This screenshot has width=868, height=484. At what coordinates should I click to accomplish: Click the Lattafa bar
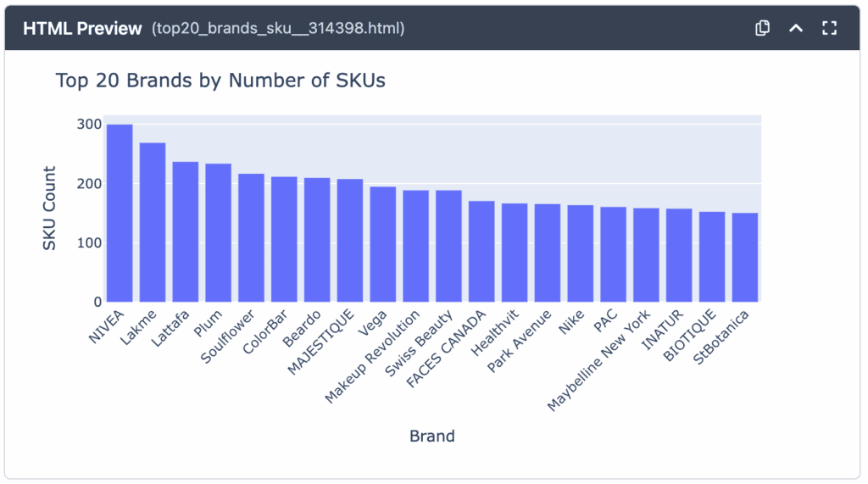[186, 231]
